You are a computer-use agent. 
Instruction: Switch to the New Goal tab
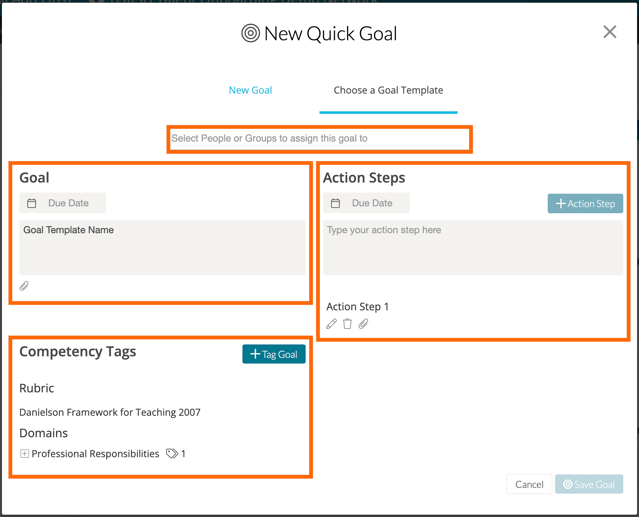click(250, 90)
